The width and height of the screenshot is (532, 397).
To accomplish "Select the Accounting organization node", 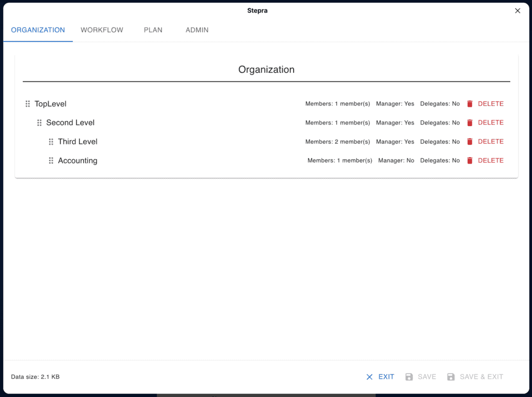I will [78, 161].
